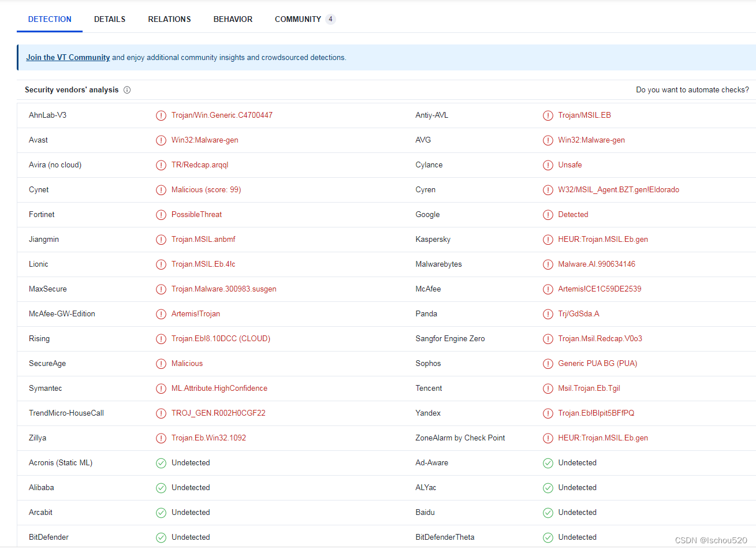Viewport: 756px width, 549px height.
Task: Click the ZoneAlarm by Check Point vendor name
Action: pos(460,438)
